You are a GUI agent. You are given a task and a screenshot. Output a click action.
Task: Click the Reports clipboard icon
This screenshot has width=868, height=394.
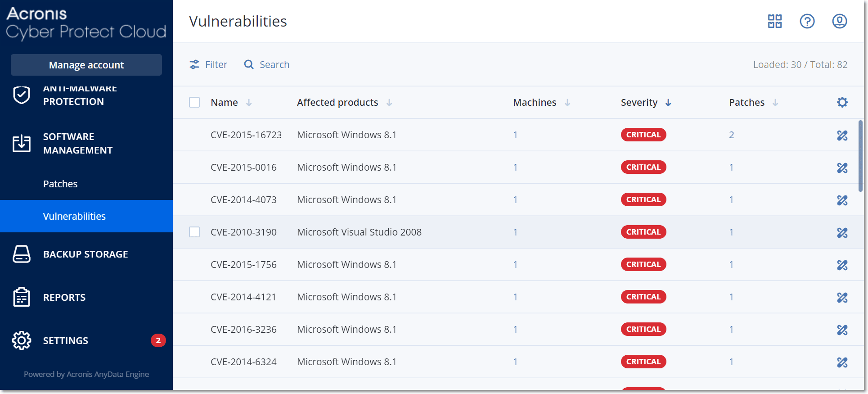pyautogui.click(x=22, y=297)
